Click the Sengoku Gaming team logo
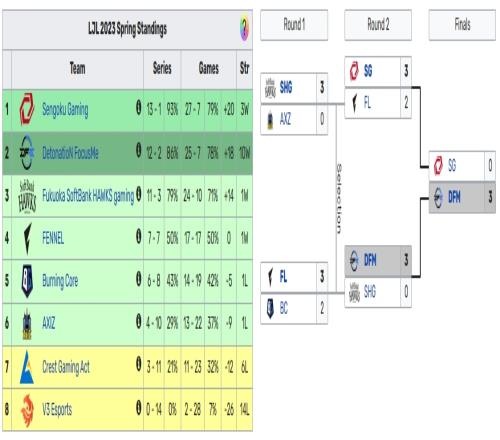Screen dimensions: 500x440 pyautogui.click(x=27, y=109)
